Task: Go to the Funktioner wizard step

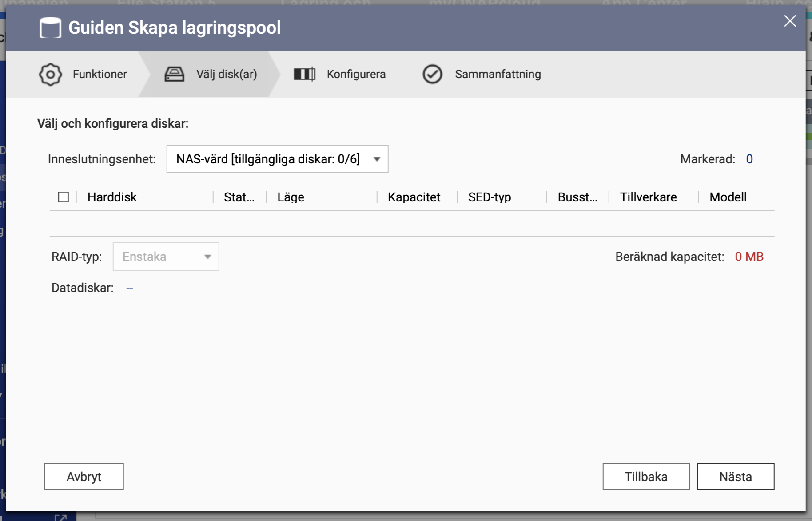Action: tap(100, 74)
